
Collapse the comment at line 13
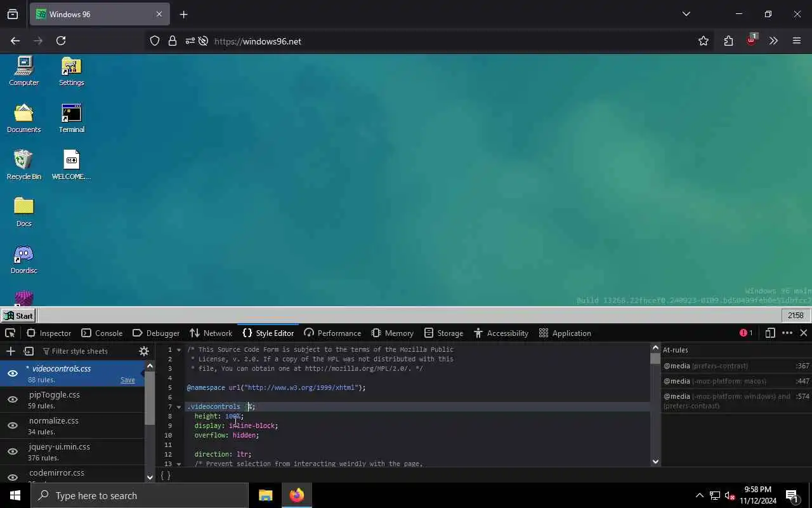click(179, 464)
